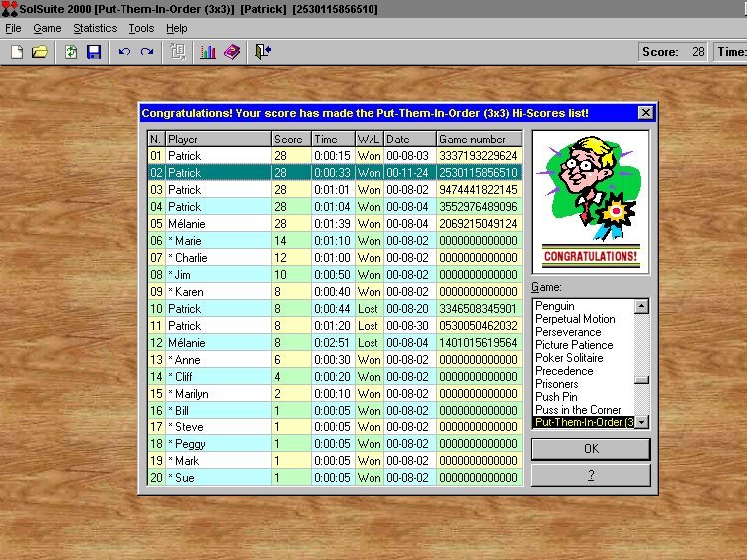Click the OK button
This screenshot has height=560, width=747.
point(591,449)
